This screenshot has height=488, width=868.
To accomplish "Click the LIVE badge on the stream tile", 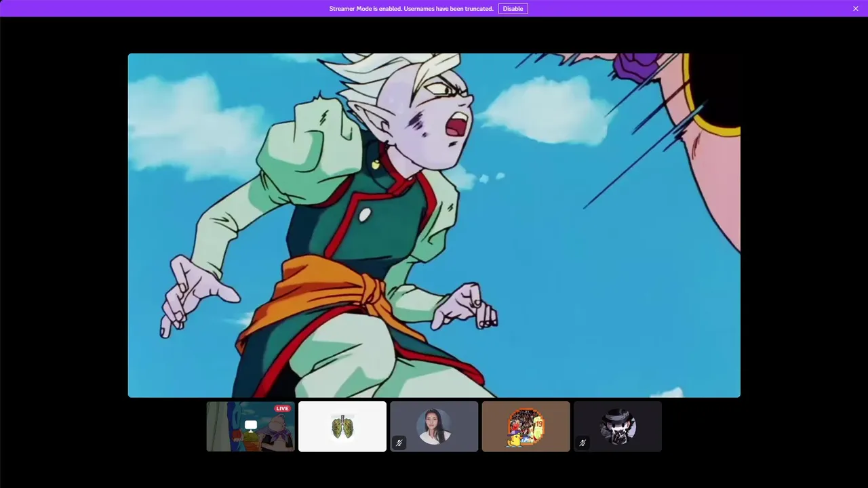I will pos(282,409).
